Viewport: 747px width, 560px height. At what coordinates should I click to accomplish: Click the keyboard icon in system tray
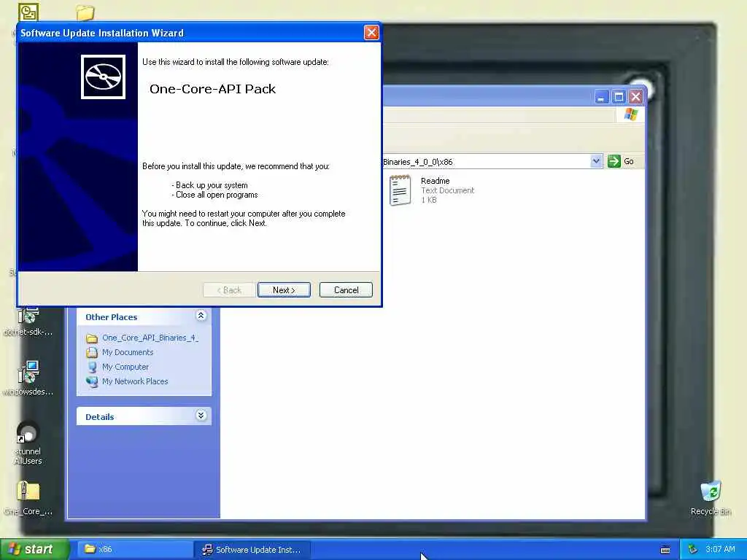(x=665, y=550)
